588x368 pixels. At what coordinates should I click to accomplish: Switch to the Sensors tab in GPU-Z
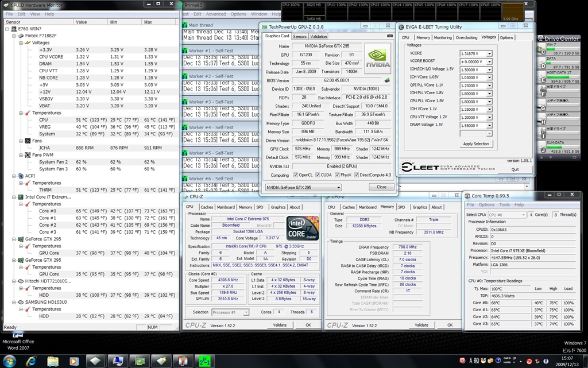[x=300, y=36]
